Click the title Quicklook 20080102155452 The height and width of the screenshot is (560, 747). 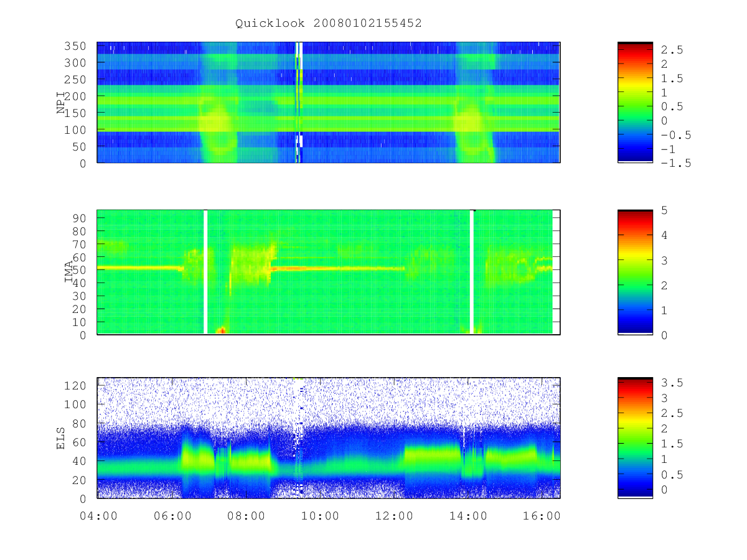point(329,23)
